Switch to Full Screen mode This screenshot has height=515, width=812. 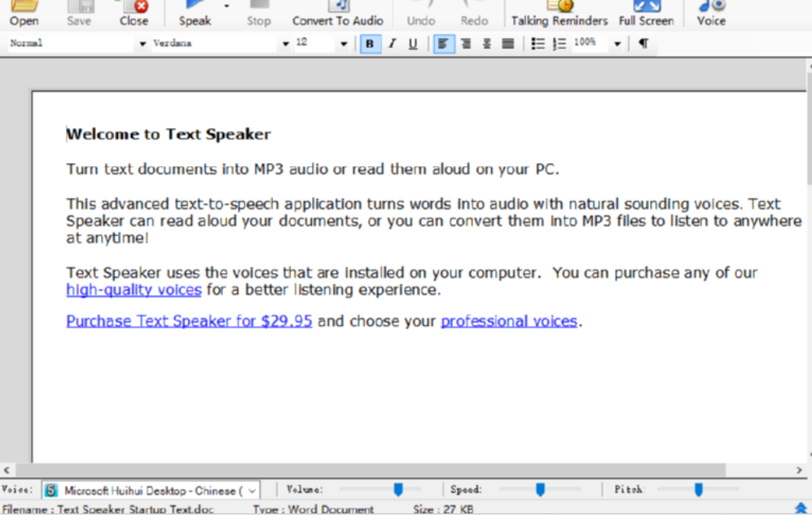tap(647, 14)
